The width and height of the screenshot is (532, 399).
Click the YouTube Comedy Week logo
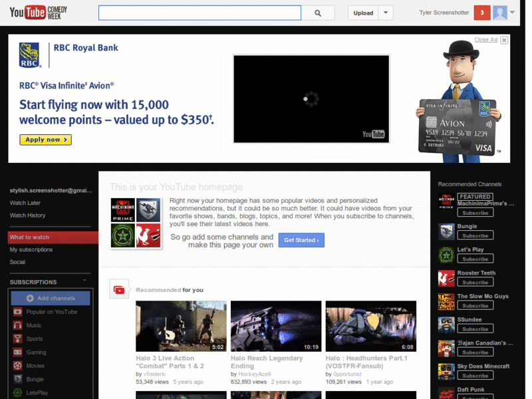[39, 13]
